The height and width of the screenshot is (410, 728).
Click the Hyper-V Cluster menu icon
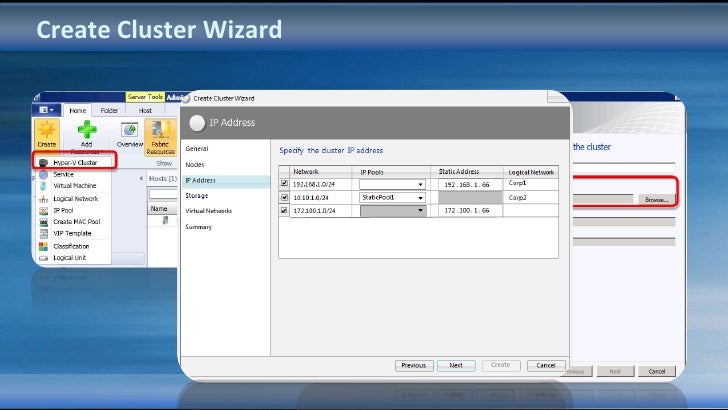point(44,163)
